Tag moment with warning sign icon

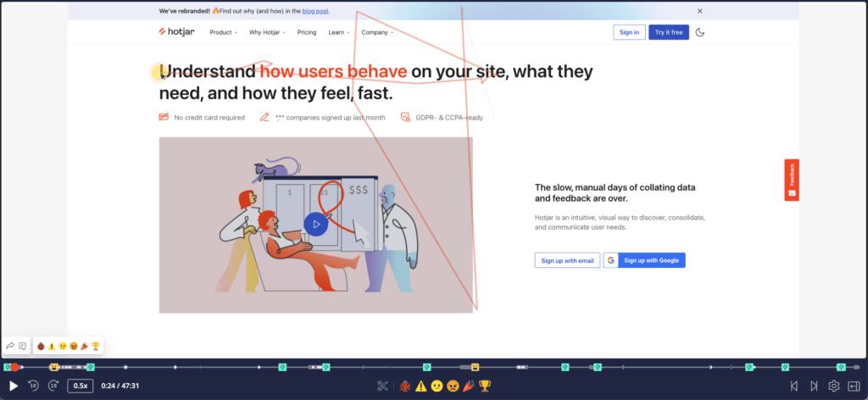coord(421,386)
